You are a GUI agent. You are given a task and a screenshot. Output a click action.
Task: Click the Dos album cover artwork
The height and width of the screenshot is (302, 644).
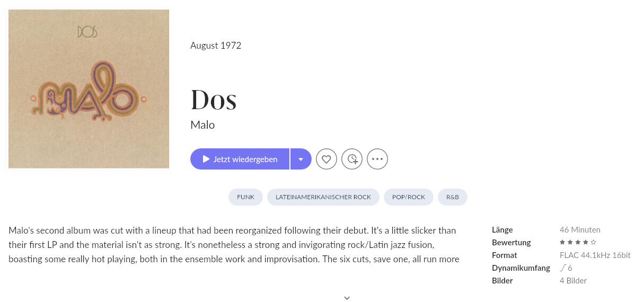[x=89, y=88]
